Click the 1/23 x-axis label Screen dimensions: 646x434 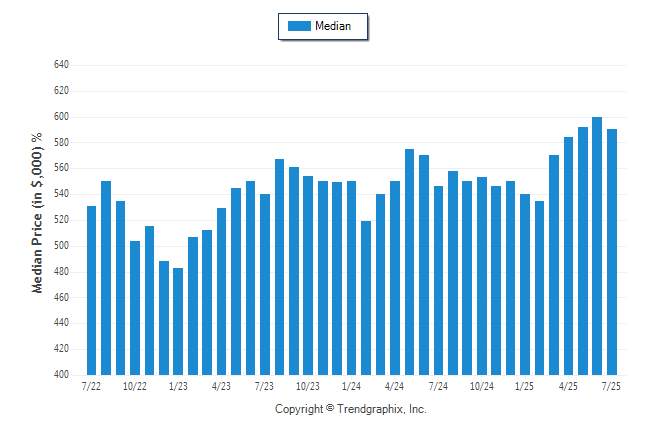178,386
